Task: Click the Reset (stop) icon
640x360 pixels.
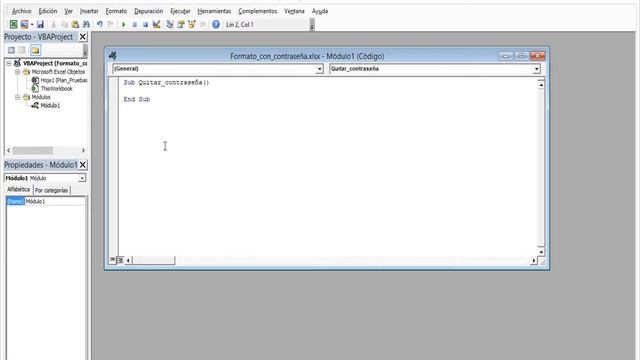Action: pyautogui.click(x=145, y=24)
